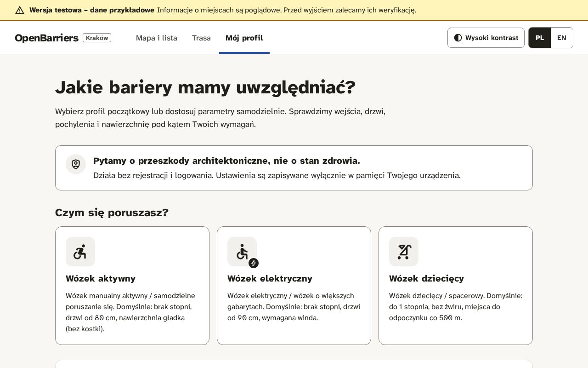Viewport: 588px width, 368px height.
Task: Click Pytamy o przeszkody architektoniczne notice title
Action: [x=226, y=161]
